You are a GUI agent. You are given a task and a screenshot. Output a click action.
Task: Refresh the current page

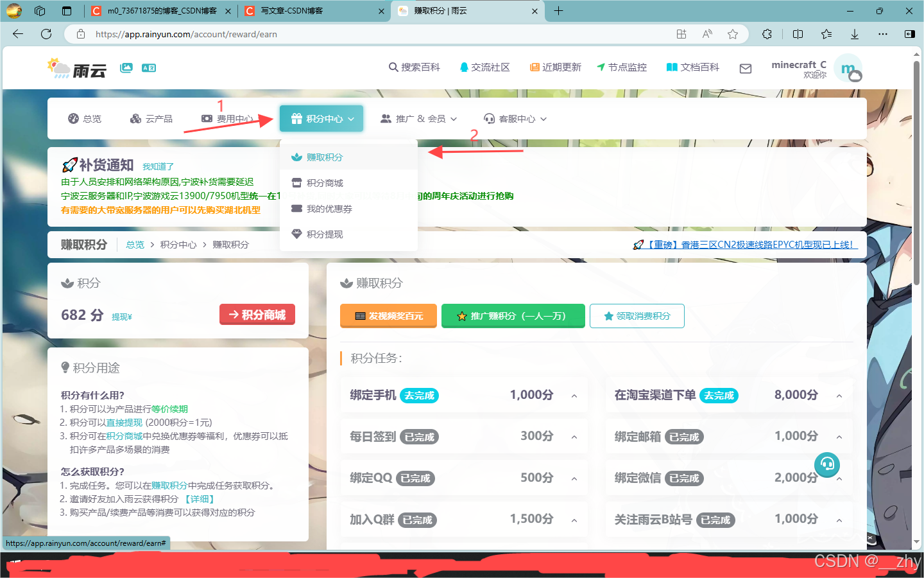tap(46, 34)
